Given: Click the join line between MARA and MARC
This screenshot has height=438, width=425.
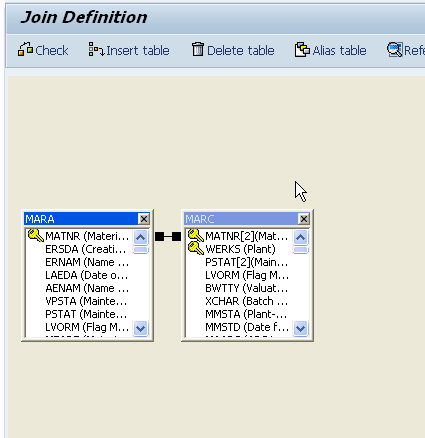Looking at the screenshot, I should coord(168,237).
